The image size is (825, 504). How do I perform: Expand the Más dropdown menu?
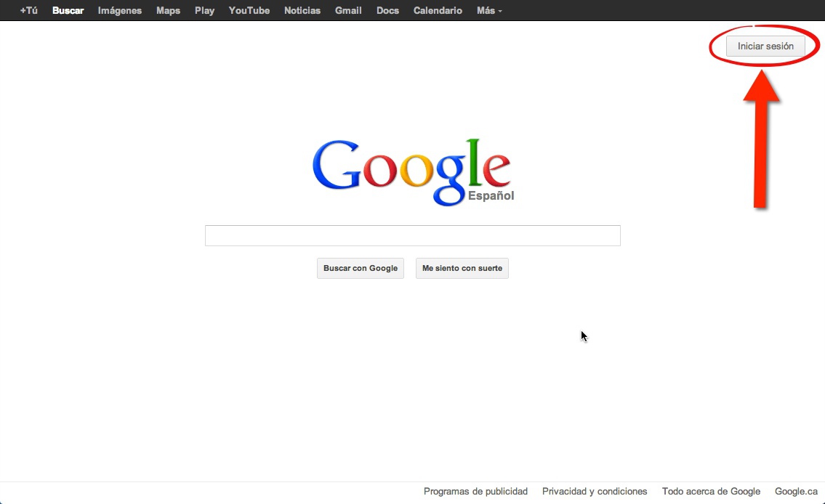point(488,11)
